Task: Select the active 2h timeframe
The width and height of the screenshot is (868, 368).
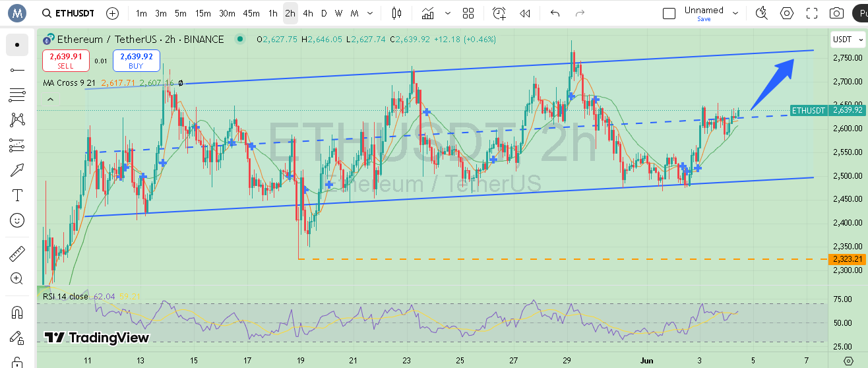Action: click(290, 13)
